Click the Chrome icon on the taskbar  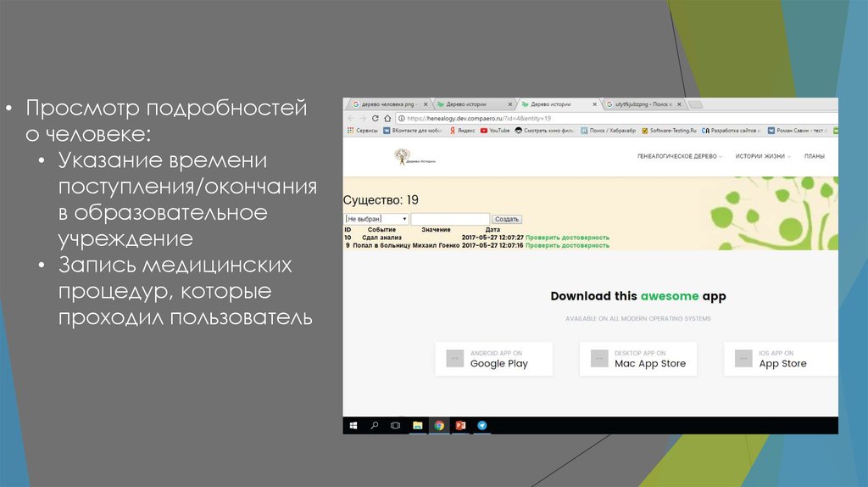(x=439, y=426)
